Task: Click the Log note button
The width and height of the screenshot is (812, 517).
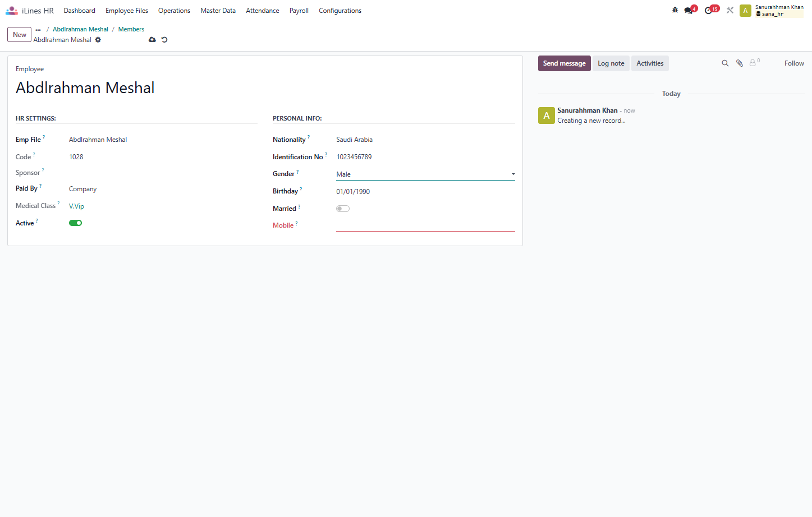Action: point(611,63)
